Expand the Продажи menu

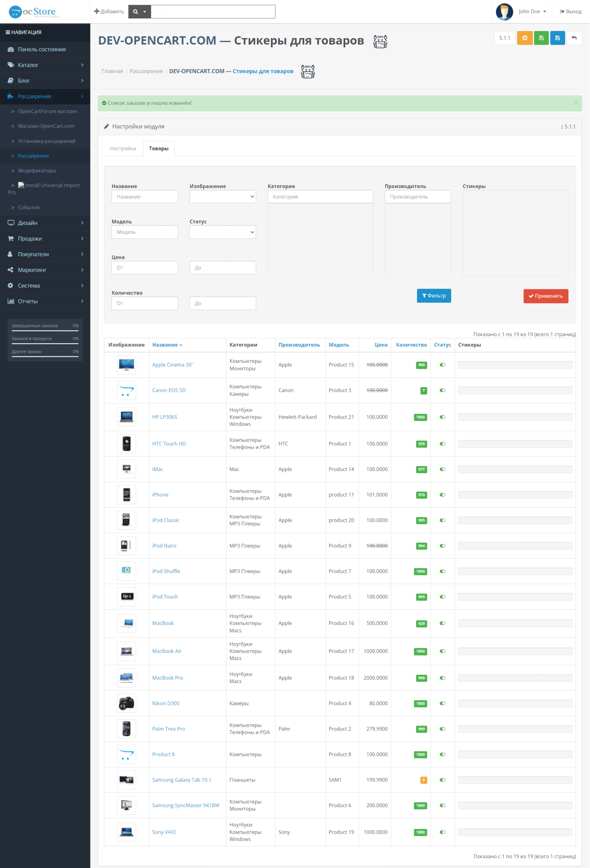(x=45, y=239)
